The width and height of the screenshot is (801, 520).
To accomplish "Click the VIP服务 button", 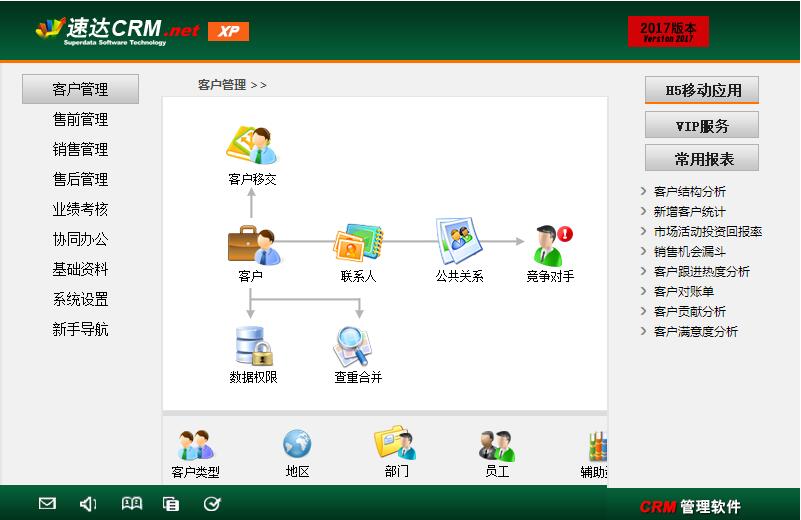I will [702, 126].
